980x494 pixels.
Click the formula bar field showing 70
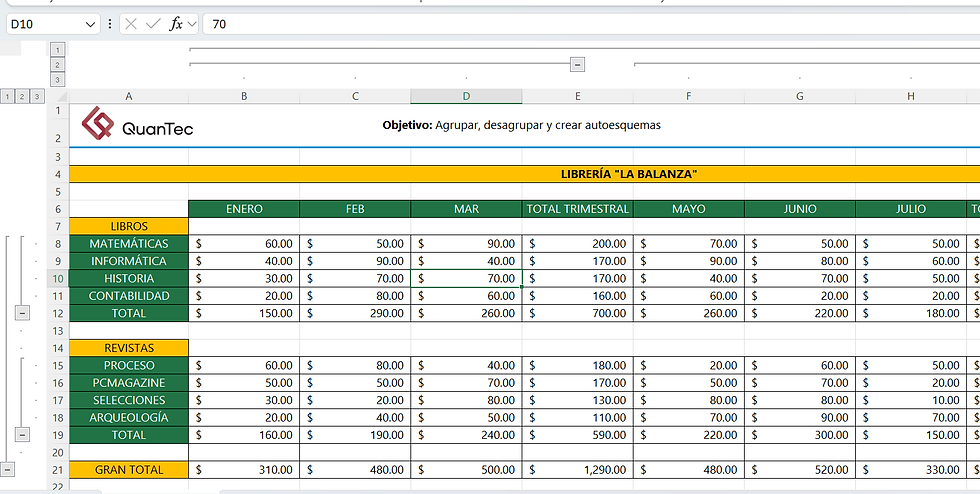(x=591, y=24)
